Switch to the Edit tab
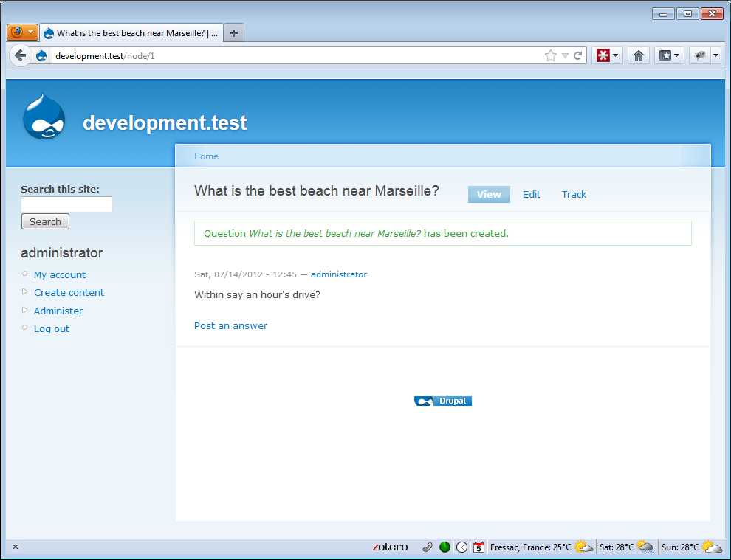Screen dimensions: 731x560 pos(531,194)
